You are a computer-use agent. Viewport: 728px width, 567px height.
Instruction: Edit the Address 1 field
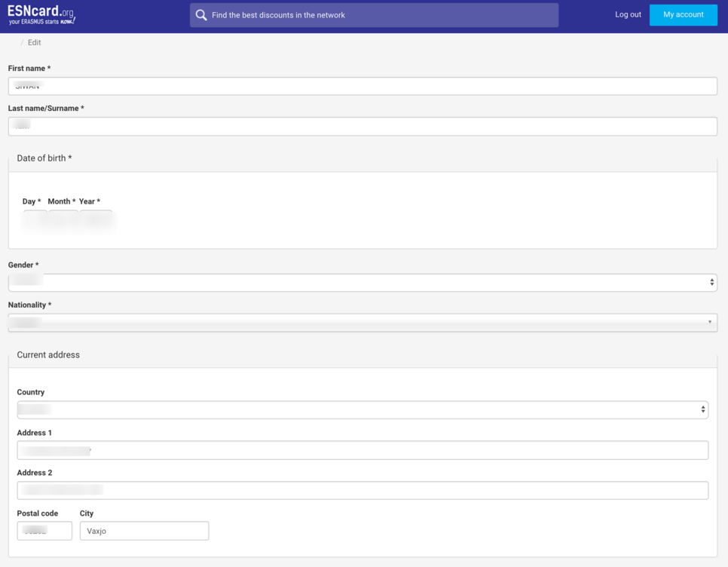(362, 450)
